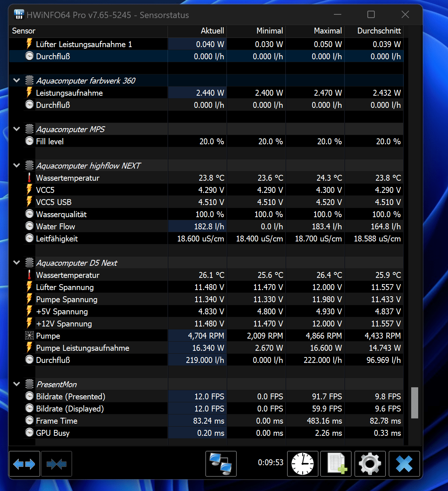448x491 pixels.
Task: Click the gauge icon beside GPU Busy
Action: pyautogui.click(x=29, y=433)
